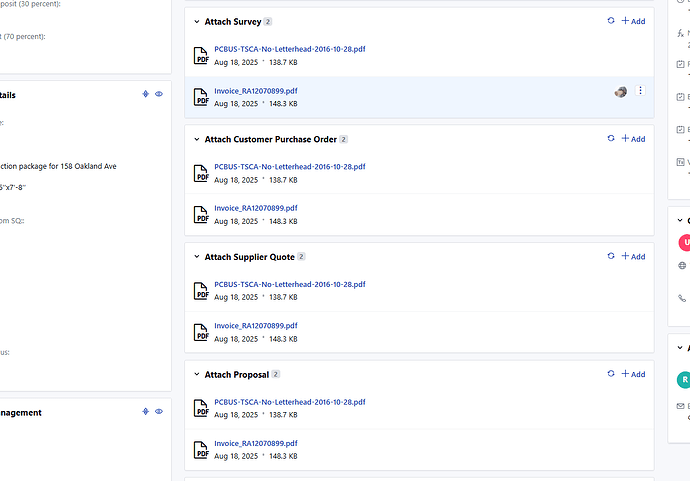Open Invoice_RA12070899.pdf under Attach Proposal

[x=255, y=443]
